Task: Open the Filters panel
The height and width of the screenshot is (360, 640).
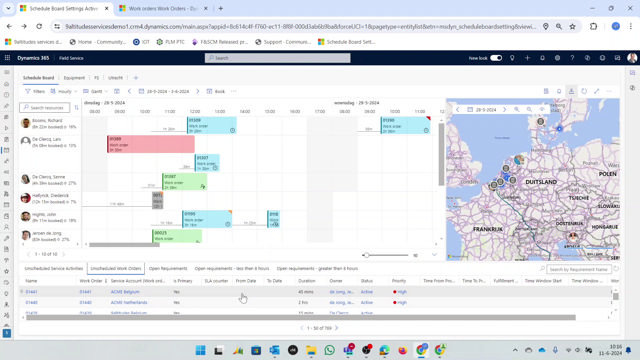Action: (35, 91)
